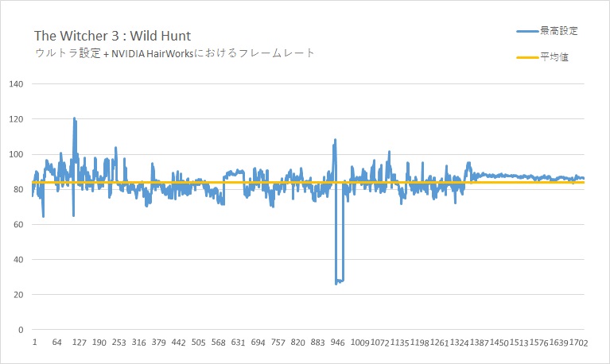Click the 100 y-axis label
The image size is (610, 364).
click(16, 154)
